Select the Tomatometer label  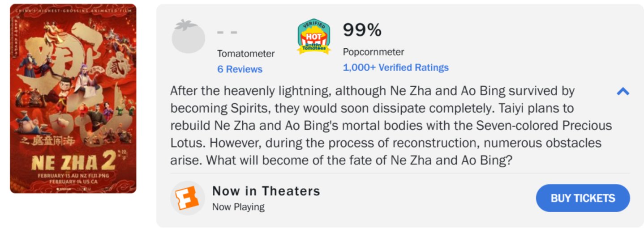[246, 54]
